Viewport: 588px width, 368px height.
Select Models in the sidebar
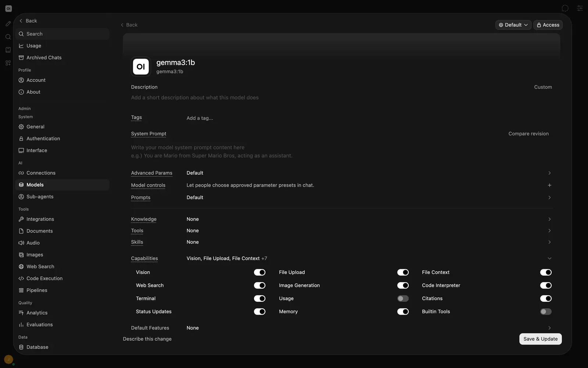[x=62, y=185]
